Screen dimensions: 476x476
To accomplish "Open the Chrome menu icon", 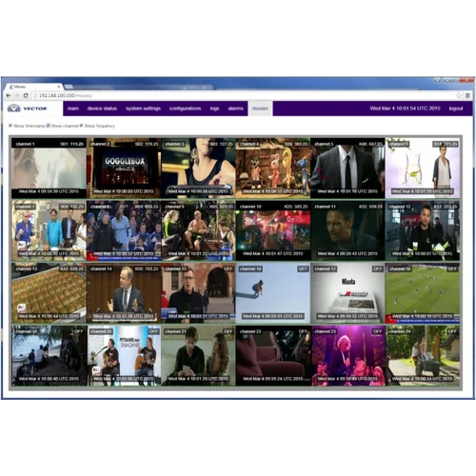I will point(467,95).
